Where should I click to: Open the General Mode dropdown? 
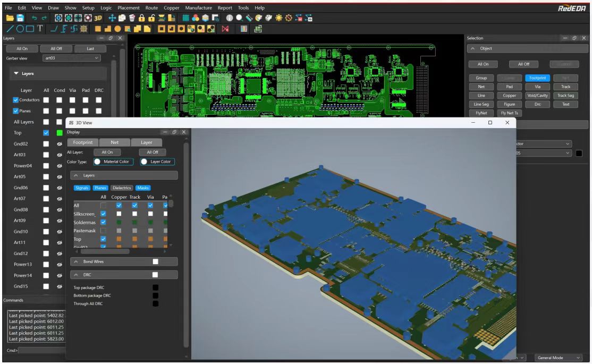tap(558, 358)
